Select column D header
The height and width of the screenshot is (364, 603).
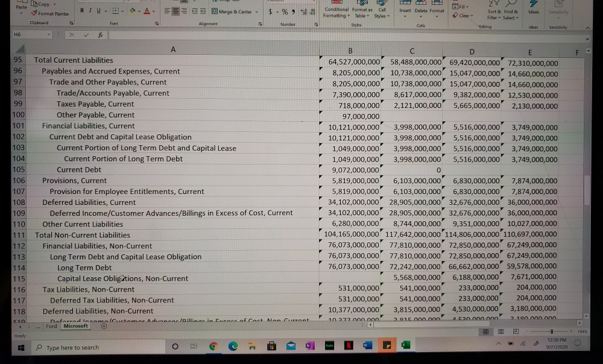click(472, 51)
